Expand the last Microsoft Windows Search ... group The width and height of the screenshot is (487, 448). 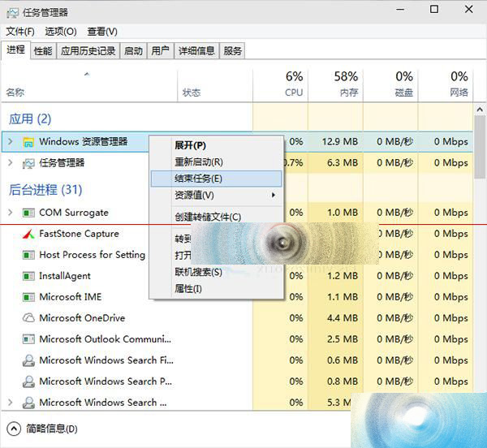click(x=11, y=403)
